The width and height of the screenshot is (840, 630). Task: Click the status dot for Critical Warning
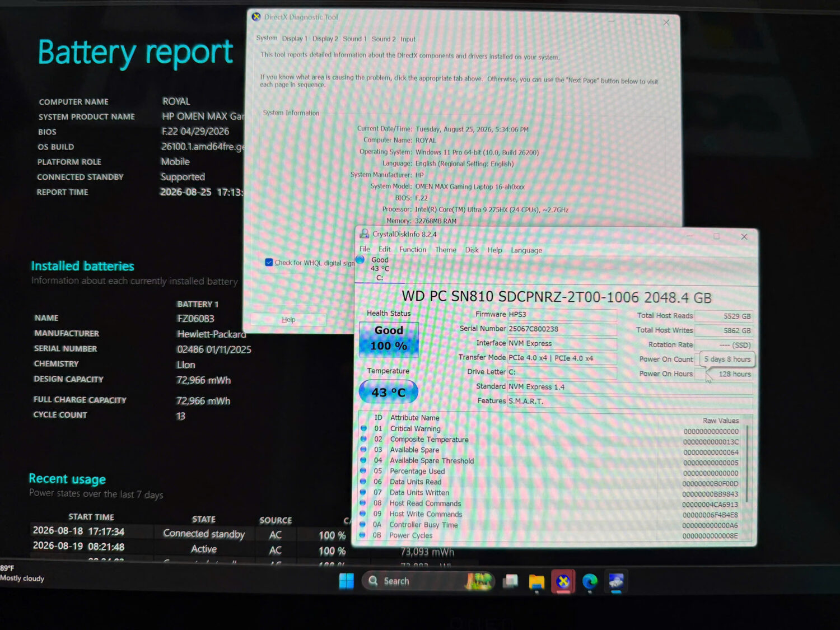pyautogui.click(x=363, y=428)
